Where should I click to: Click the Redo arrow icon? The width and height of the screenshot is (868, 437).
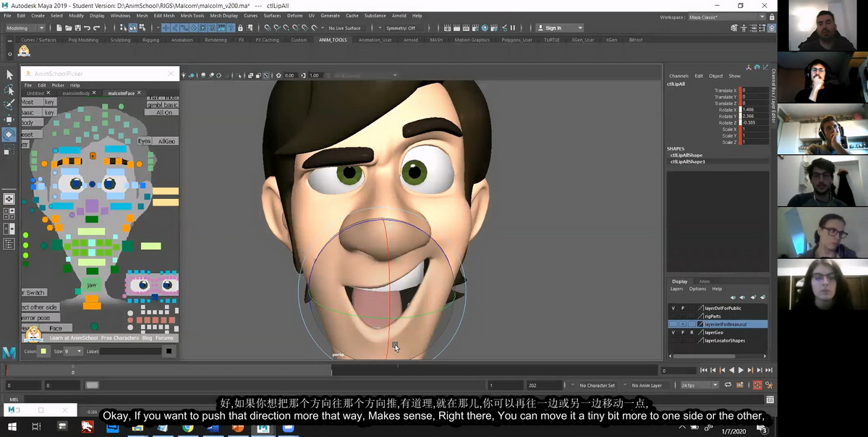coord(96,28)
